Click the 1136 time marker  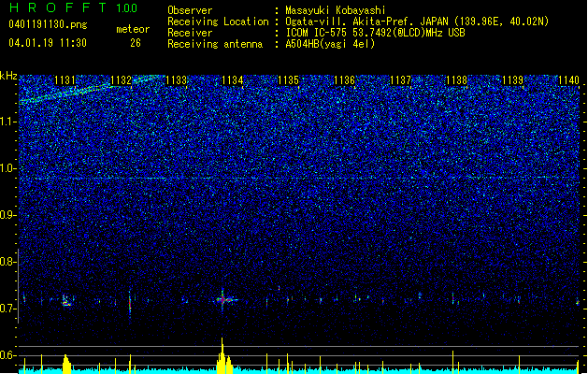tap(344, 80)
